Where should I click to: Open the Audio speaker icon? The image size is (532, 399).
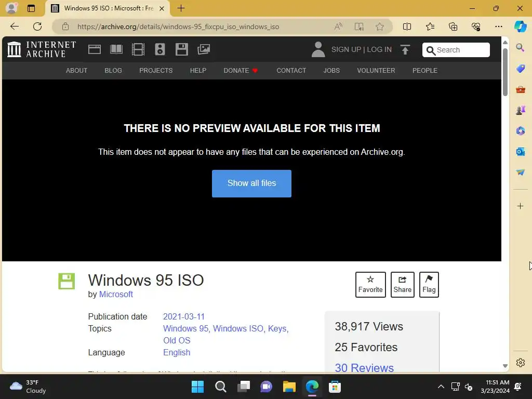tap(160, 49)
